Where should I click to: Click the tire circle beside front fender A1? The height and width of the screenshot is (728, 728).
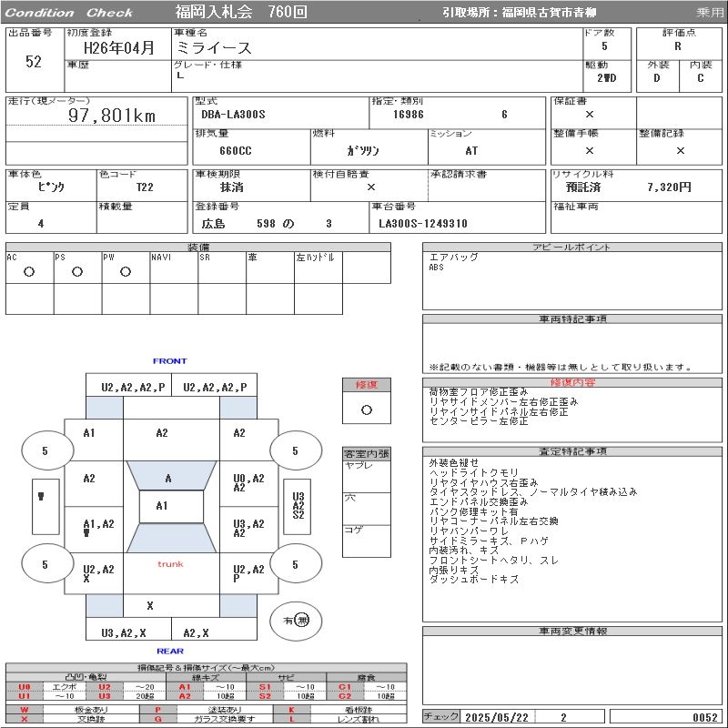tap(45, 450)
